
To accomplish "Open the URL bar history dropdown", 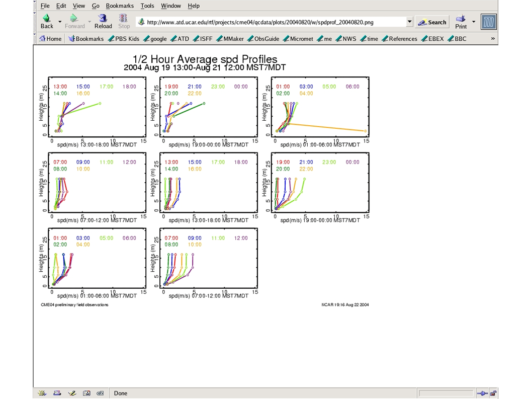I will point(409,22).
